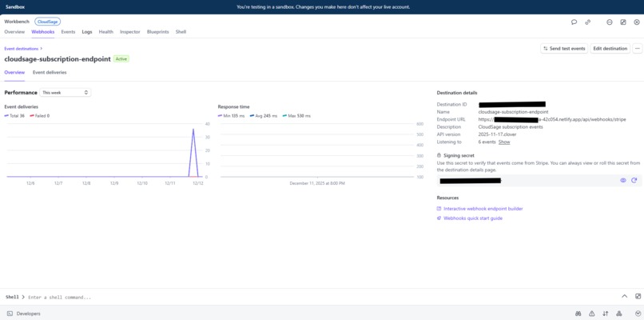Toggle the Failed 0 legend entry

tap(40, 116)
